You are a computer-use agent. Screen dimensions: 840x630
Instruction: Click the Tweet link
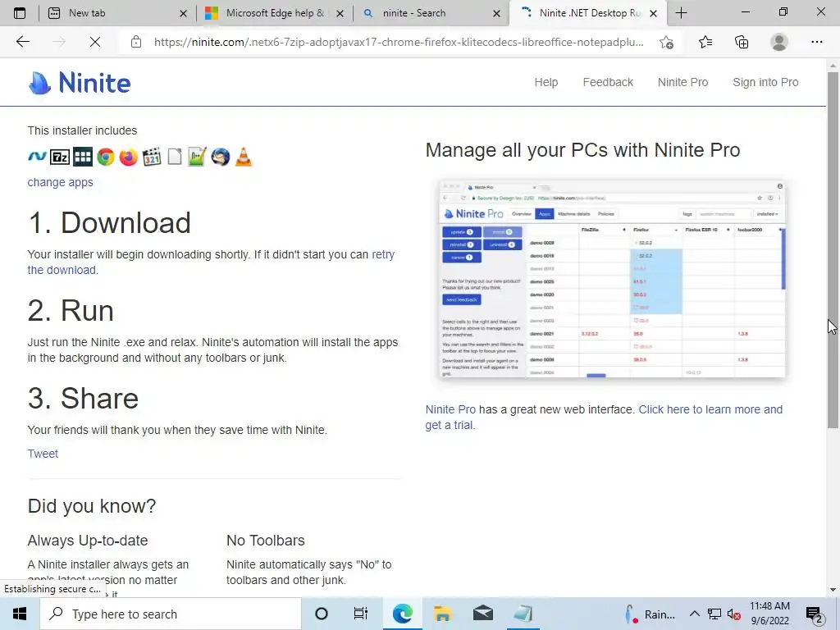[x=43, y=454]
